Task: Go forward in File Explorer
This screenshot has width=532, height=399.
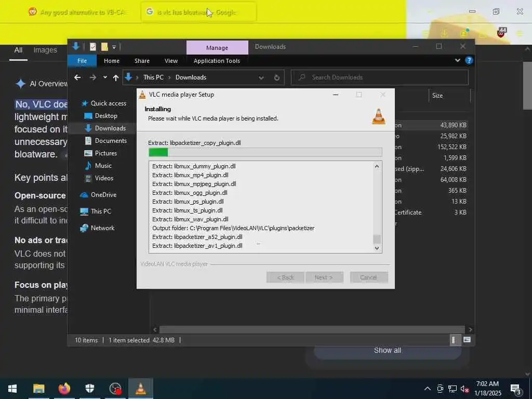Action: [92, 78]
